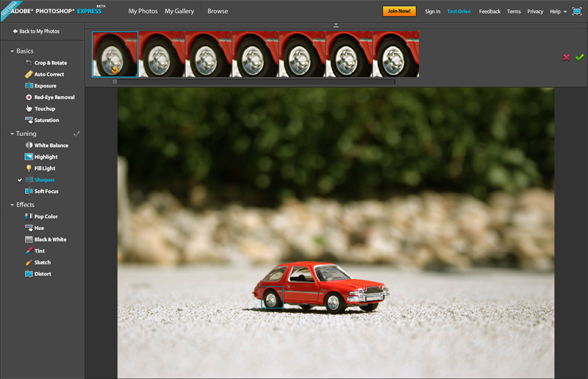The image size is (588, 379).
Task: Cancel changes with the red X
Action: pyautogui.click(x=566, y=57)
